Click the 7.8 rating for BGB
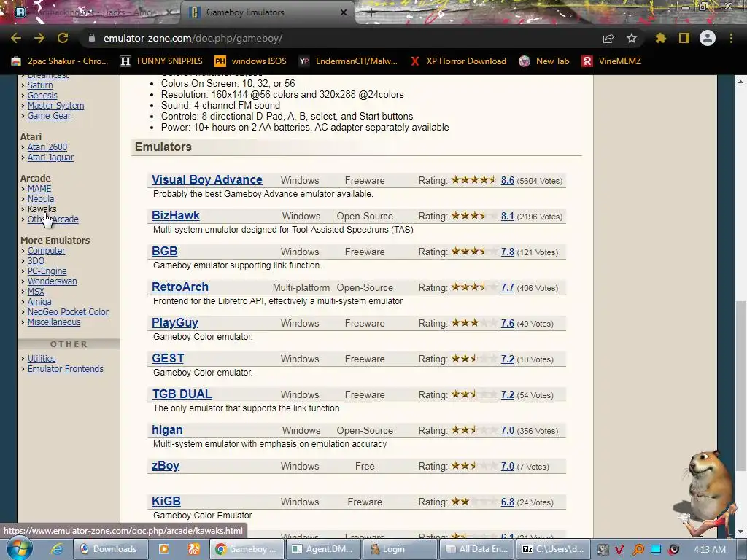The image size is (747, 560). coord(508,252)
